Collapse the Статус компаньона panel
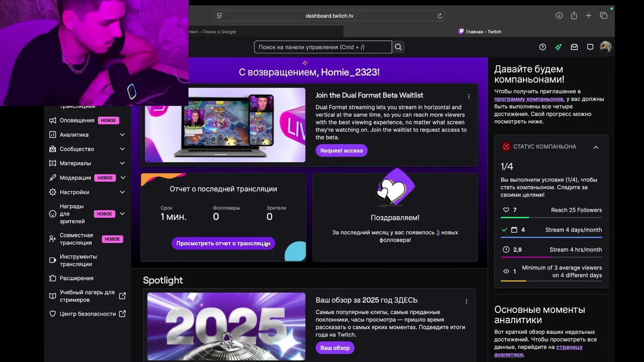The width and height of the screenshot is (644, 362). click(596, 147)
